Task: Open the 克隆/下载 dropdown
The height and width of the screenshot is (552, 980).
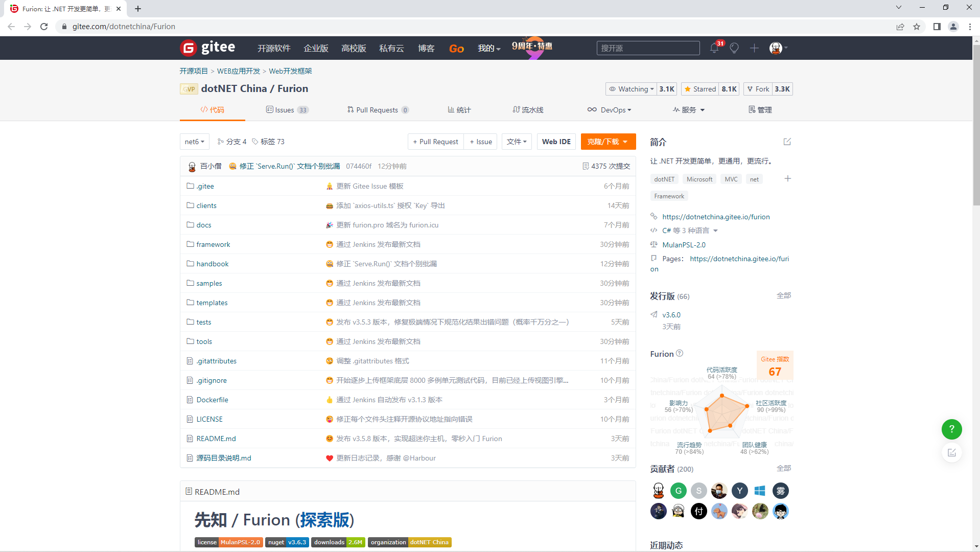Action: pyautogui.click(x=608, y=142)
